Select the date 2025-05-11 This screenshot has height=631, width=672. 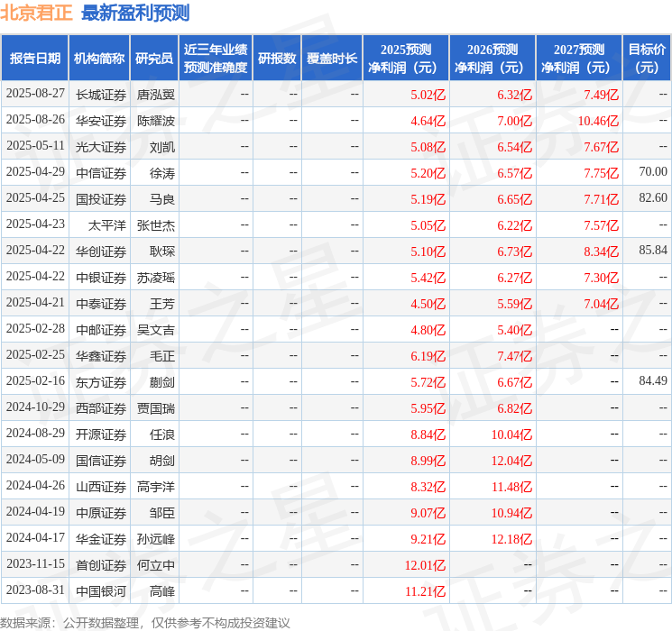coord(35,146)
